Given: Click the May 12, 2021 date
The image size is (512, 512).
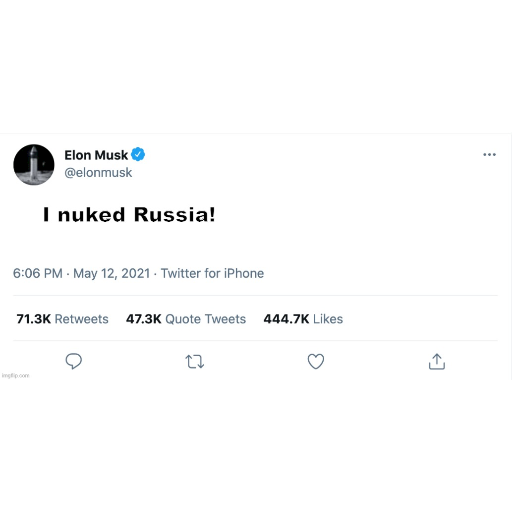Looking at the screenshot, I should (x=112, y=274).
